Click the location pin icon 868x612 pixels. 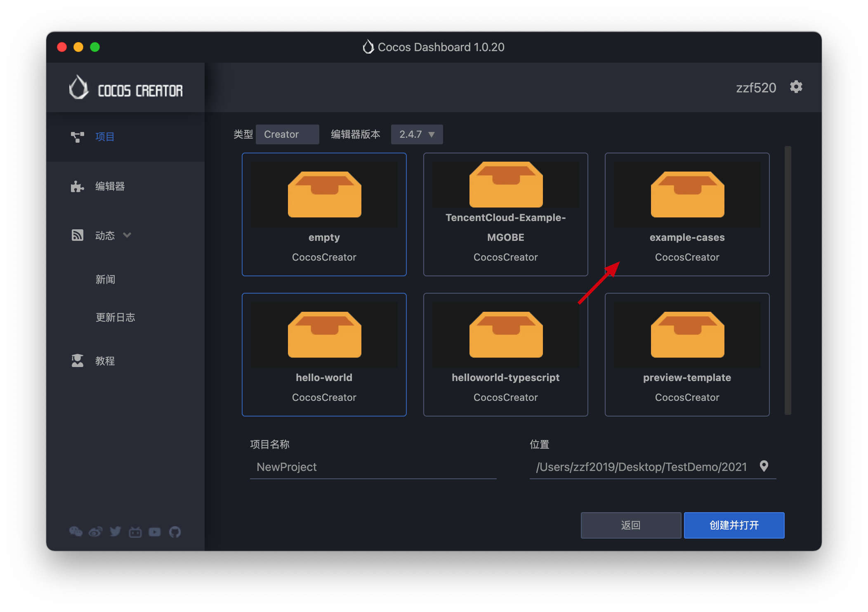(764, 466)
